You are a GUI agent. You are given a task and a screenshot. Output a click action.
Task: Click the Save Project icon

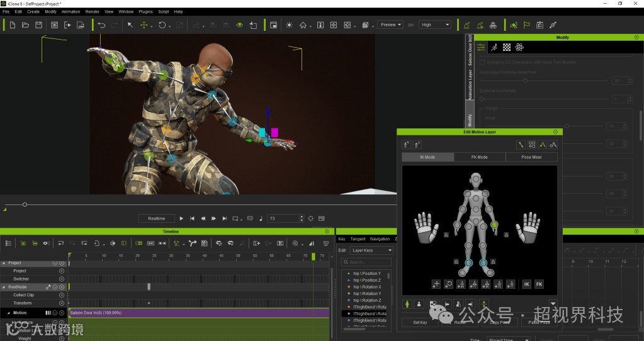click(x=38, y=25)
